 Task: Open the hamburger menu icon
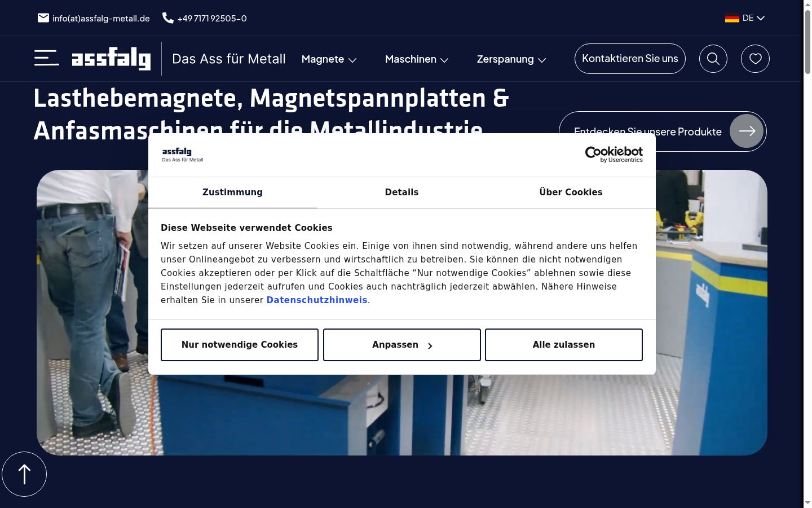[46, 58]
